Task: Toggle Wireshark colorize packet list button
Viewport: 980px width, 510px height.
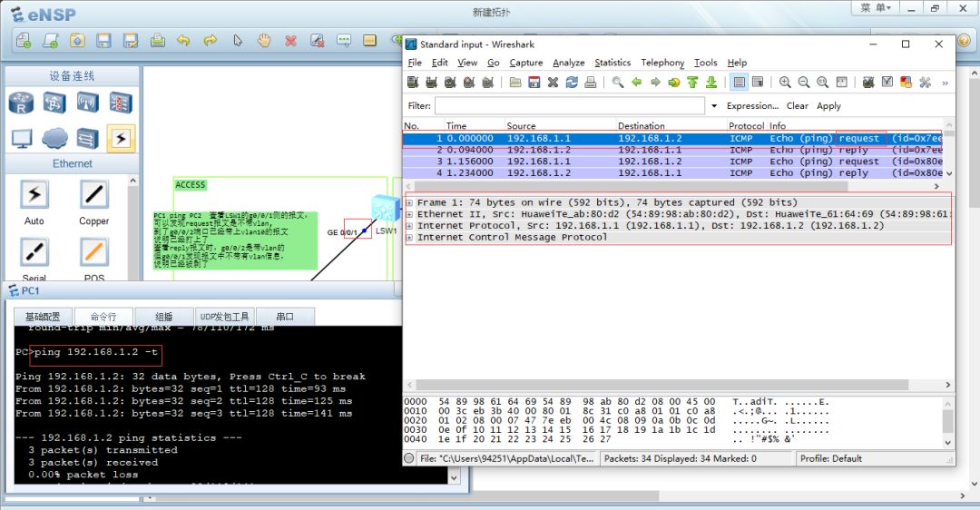Action: click(x=739, y=82)
